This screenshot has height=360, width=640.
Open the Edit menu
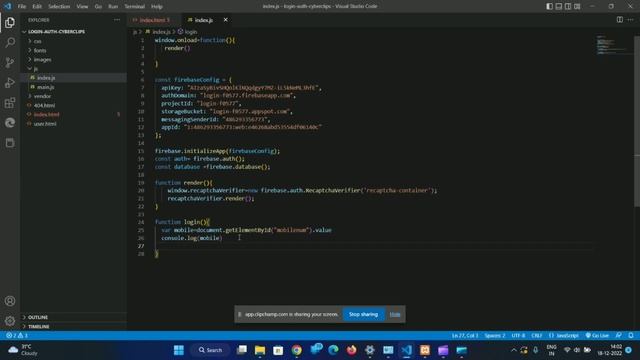37,7
